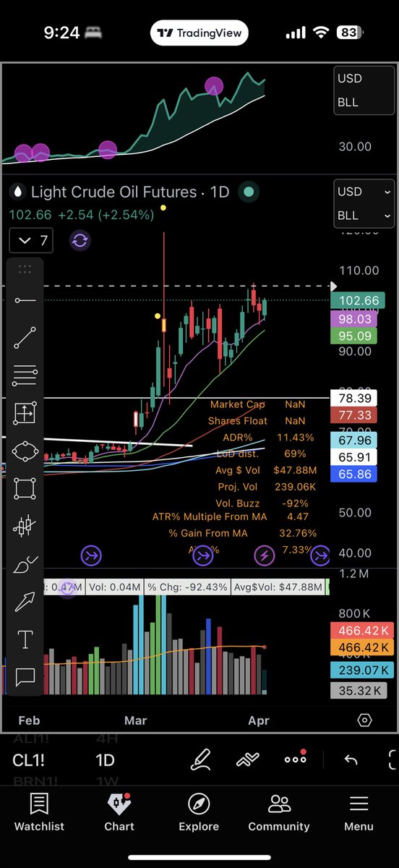Tap the red 466.42K volume label

(364, 631)
